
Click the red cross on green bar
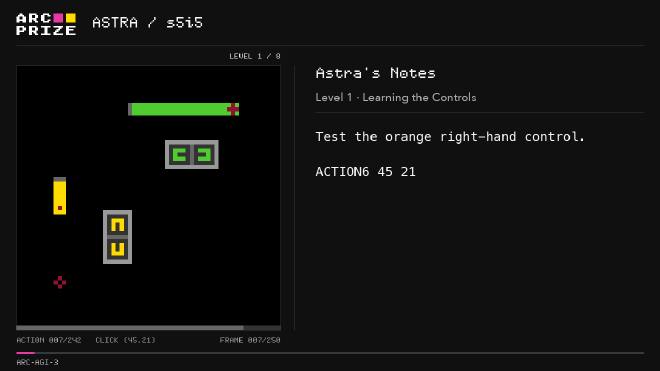[x=233, y=109]
